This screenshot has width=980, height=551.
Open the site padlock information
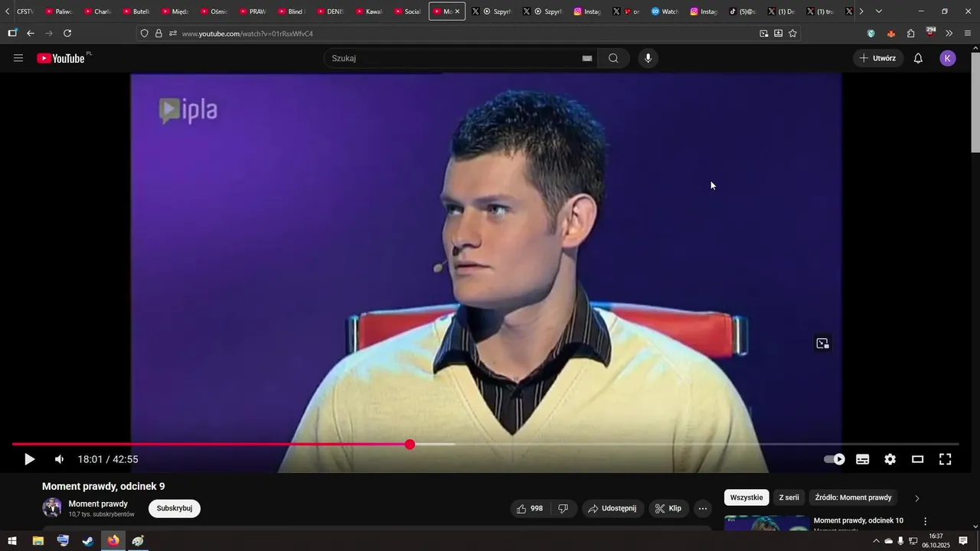[158, 33]
